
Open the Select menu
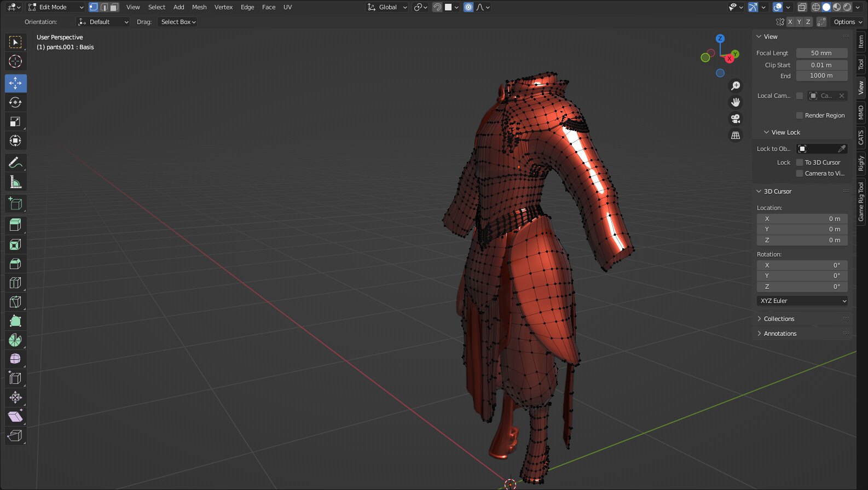(157, 7)
